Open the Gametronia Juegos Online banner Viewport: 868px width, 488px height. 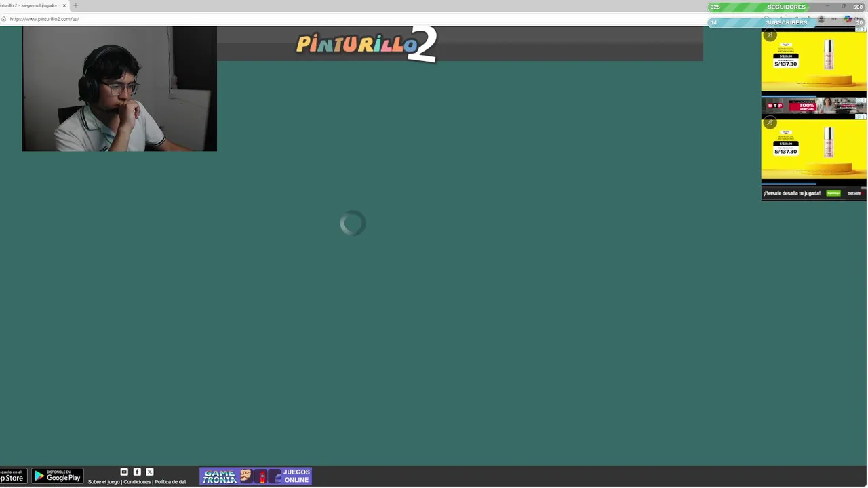[256, 476]
